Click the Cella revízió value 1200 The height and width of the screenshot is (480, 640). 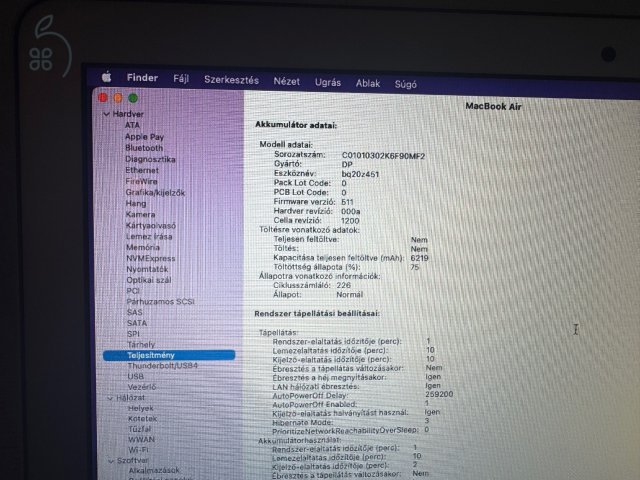[x=350, y=221]
